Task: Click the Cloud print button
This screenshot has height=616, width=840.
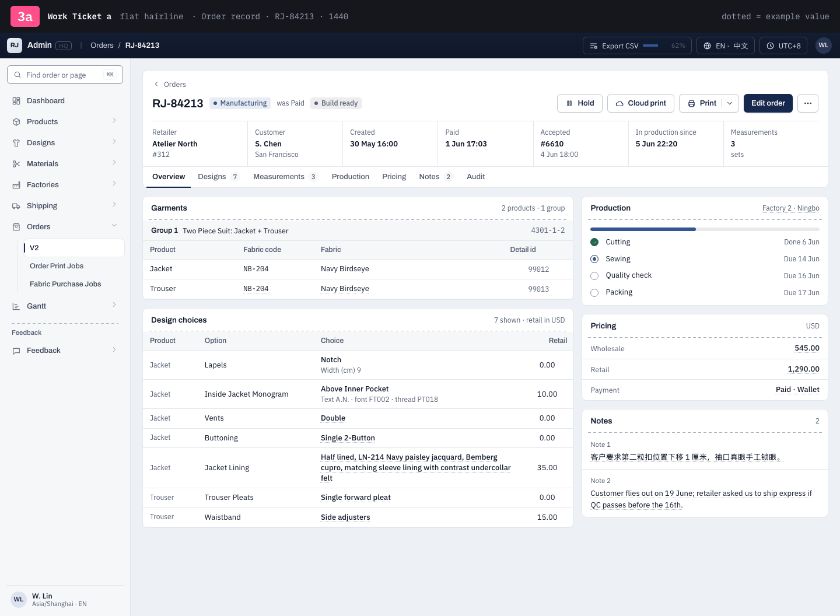Action: [x=641, y=103]
